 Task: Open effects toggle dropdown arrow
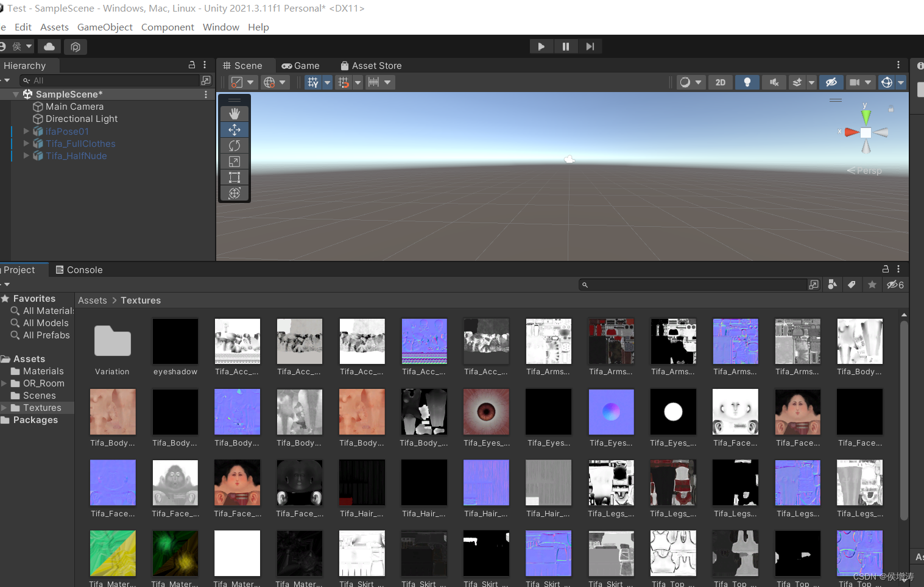pyautogui.click(x=811, y=82)
